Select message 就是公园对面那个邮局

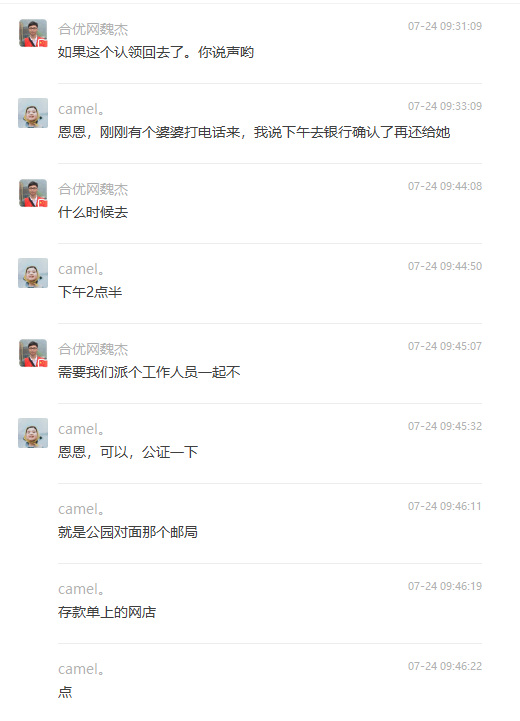pos(128,532)
